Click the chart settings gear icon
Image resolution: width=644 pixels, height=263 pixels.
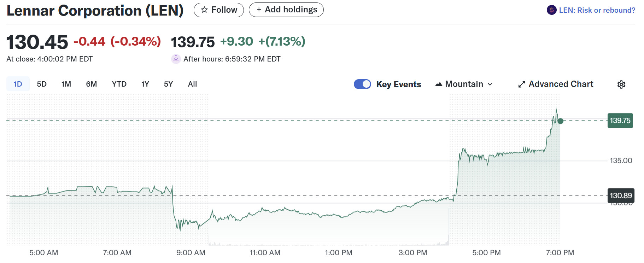click(621, 84)
